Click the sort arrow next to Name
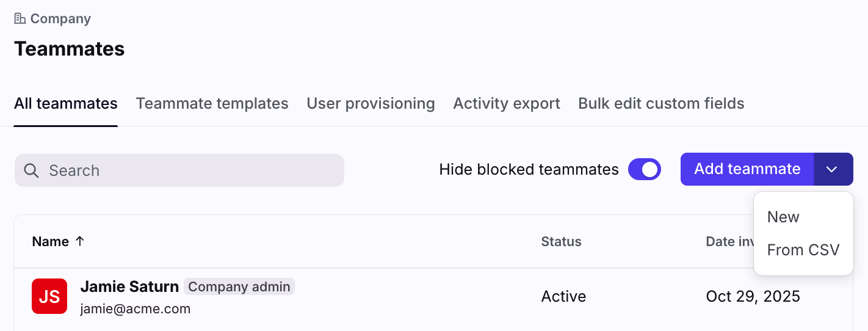 pyautogui.click(x=79, y=241)
